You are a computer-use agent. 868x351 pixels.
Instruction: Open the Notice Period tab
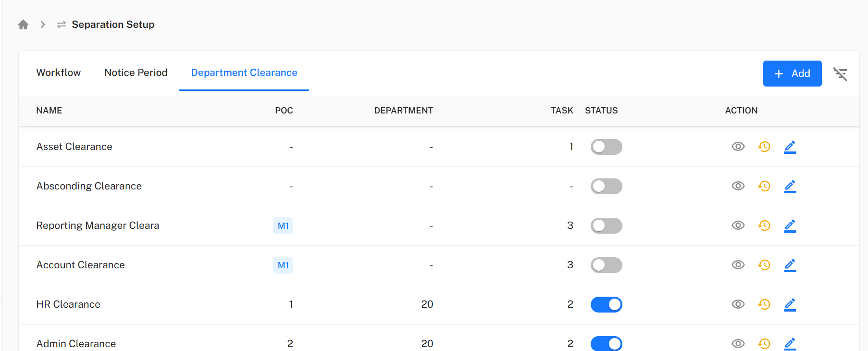pos(136,73)
